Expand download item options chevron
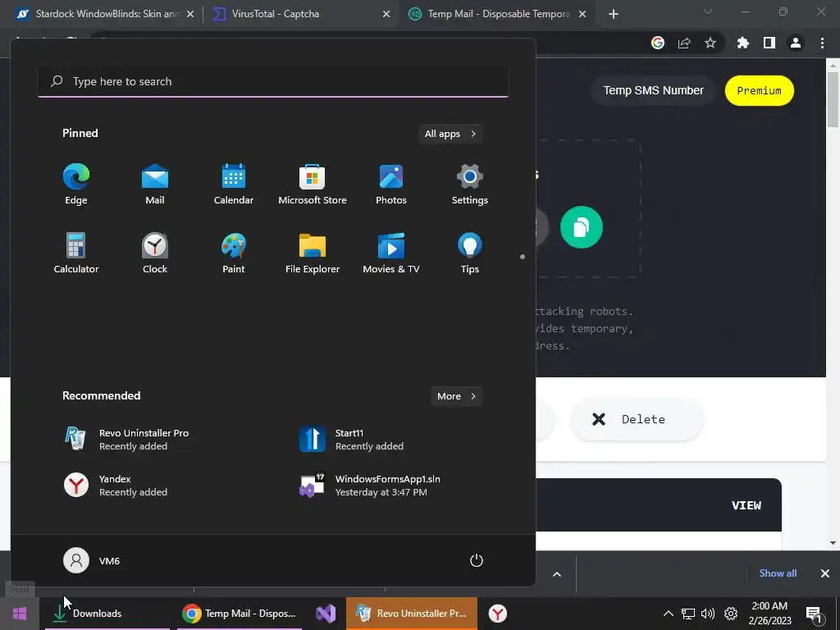The image size is (840, 630). point(557,574)
